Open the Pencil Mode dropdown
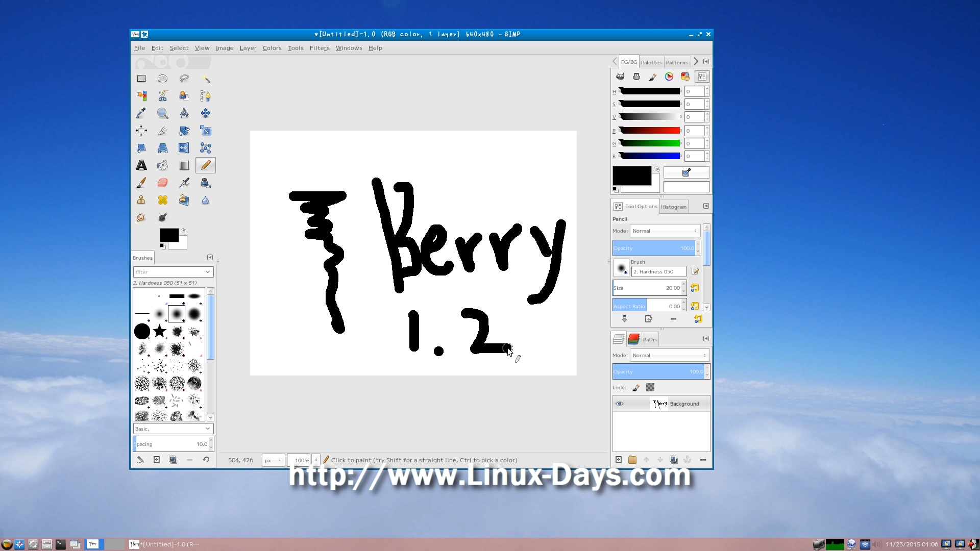The width and height of the screenshot is (980, 551). point(665,231)
